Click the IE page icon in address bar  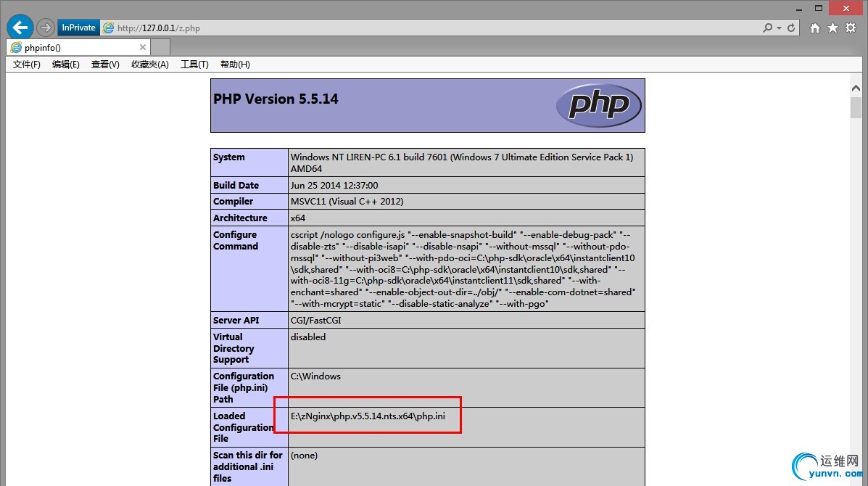[109, 28]
